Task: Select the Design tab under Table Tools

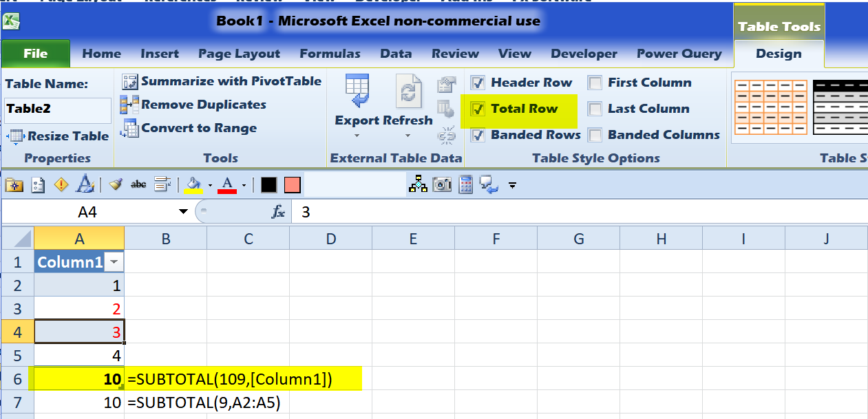Action: coord(779,54)
